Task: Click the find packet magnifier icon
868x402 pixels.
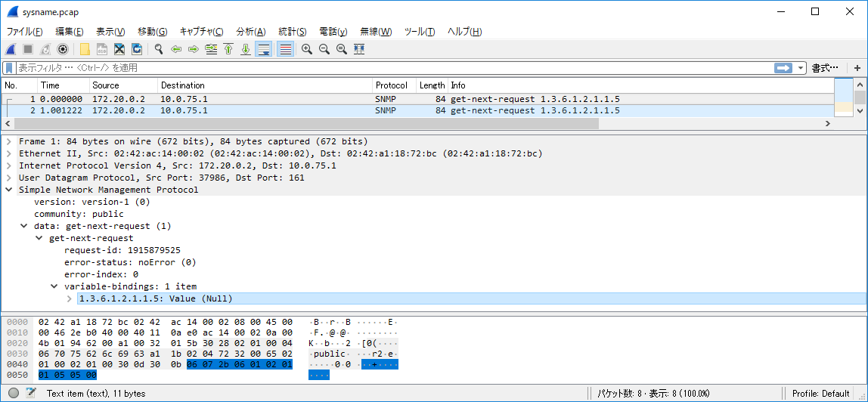Action: (x=158, y=49)
